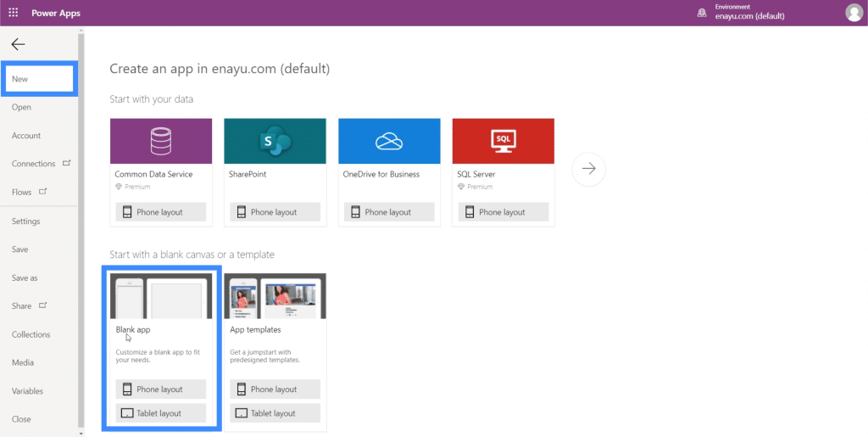
Task: Click the SharePoint tile icon
Action: pos(275,141)
